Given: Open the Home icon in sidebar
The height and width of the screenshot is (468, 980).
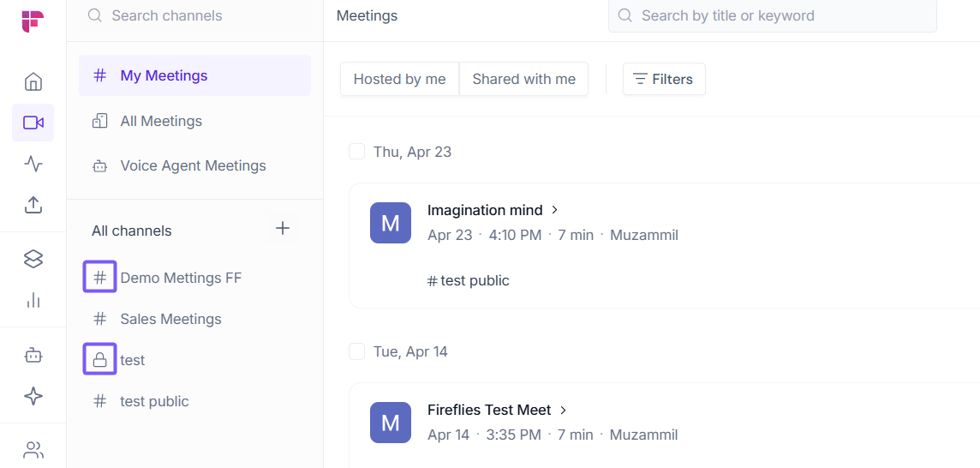Looking at the screenshot, I should click(x=33, y=82).
